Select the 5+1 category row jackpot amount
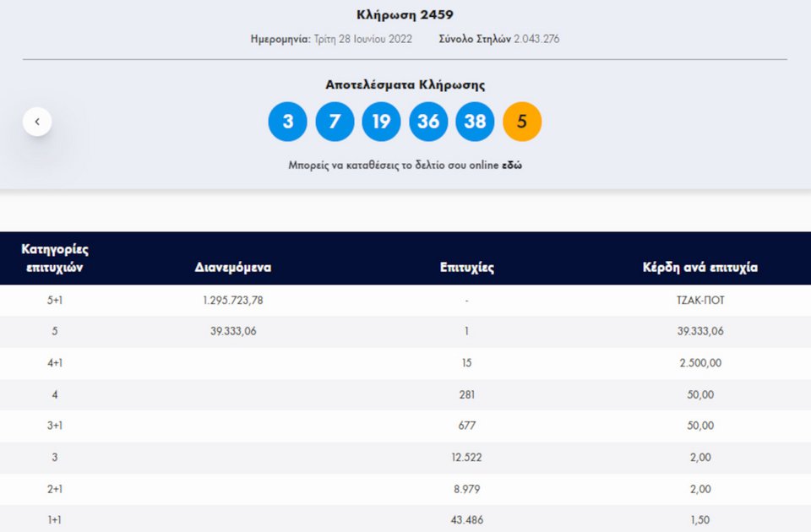The width and height of the screenshot is (811, 532). click(233, 301)
